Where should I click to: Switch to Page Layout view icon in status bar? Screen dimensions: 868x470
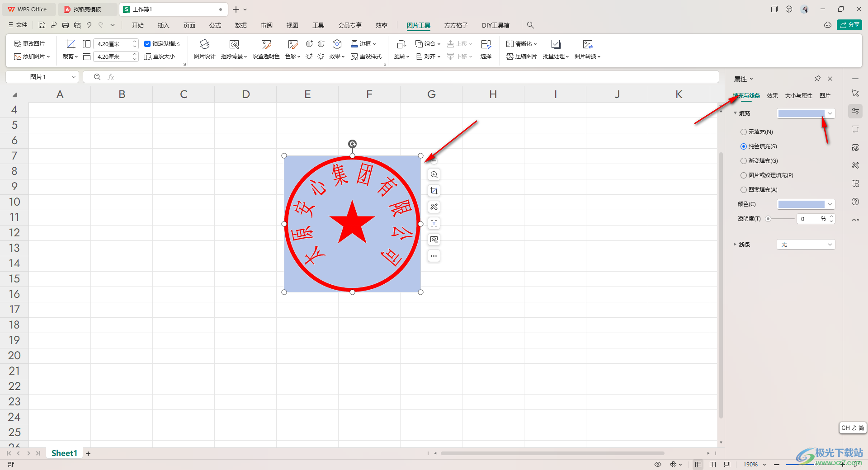[x=712, y=465]
